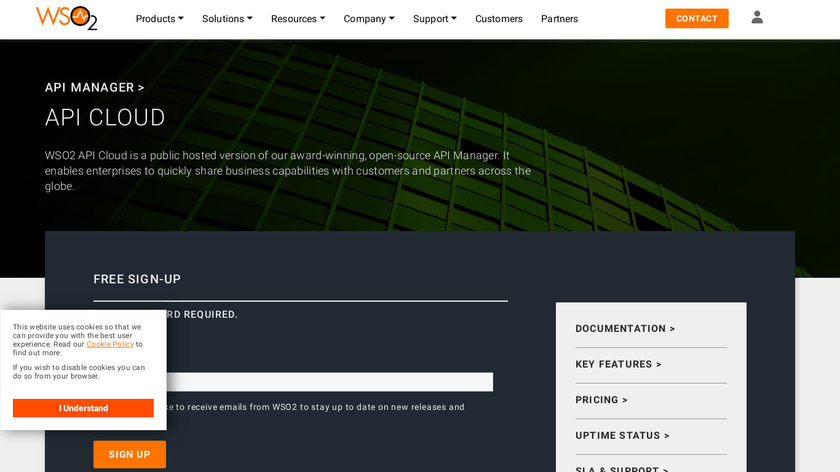
Task: Expand the Support dropdown menu
Action: point(435,19)
